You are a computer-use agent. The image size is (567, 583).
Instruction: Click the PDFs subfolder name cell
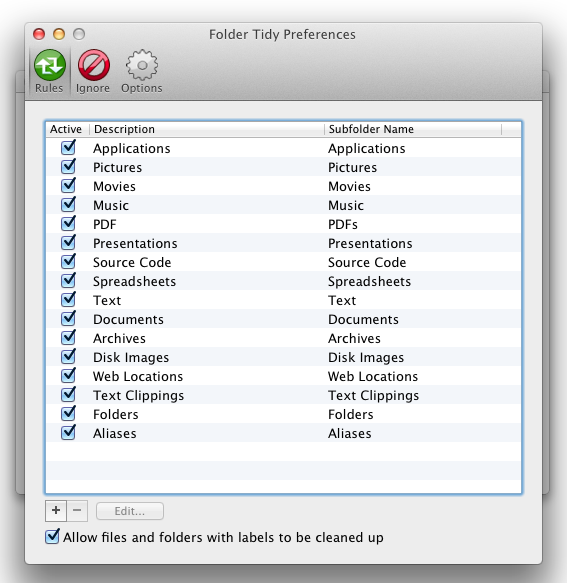343,224
